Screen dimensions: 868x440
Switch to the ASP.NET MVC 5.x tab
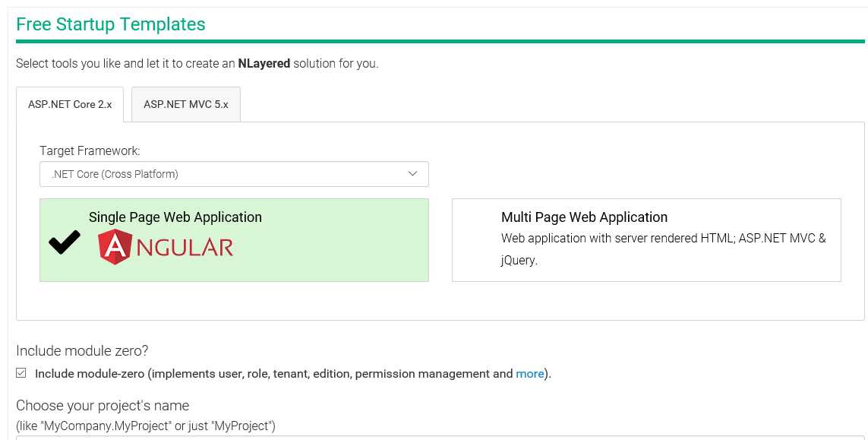pos(186,104)
